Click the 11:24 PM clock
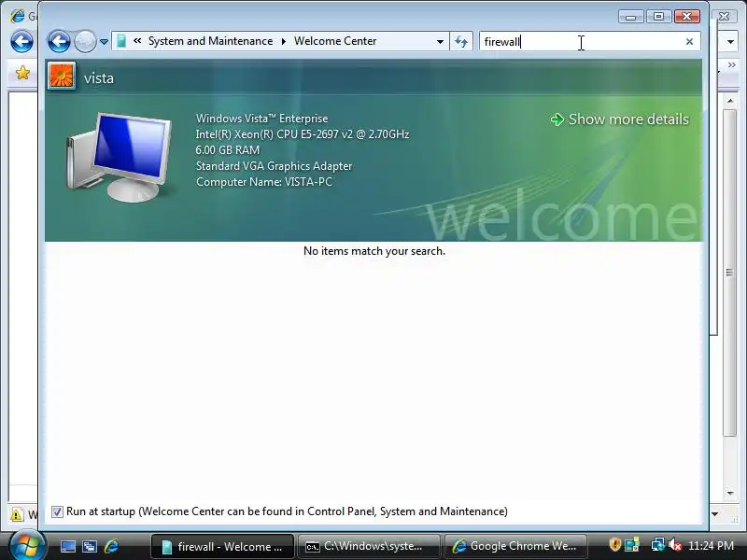Image resolution: width=747 pixels, height=560 pixels. pos(711,546)
